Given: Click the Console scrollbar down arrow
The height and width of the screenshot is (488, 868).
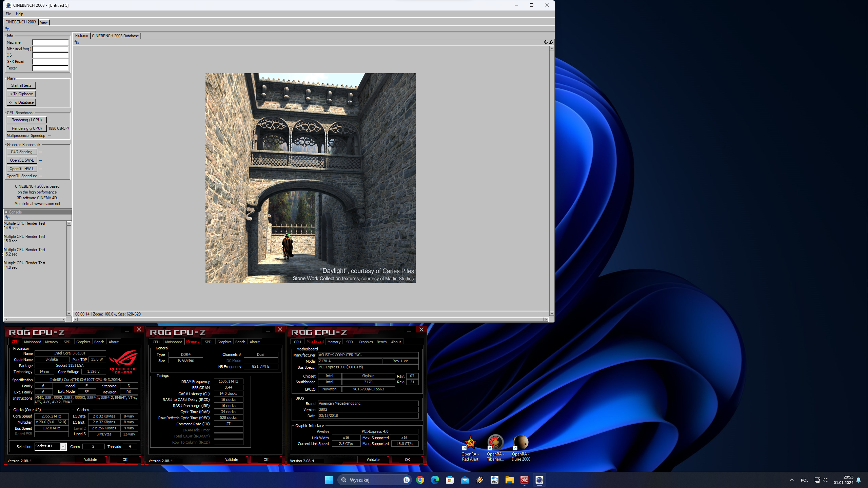Looking at the screenshot, I should [69, 314].
